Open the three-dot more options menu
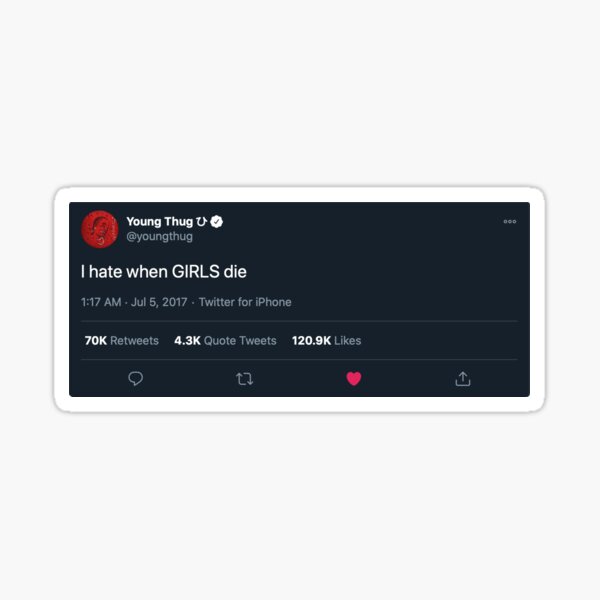Screen dimensions: 600x600 tap(510, 222)
